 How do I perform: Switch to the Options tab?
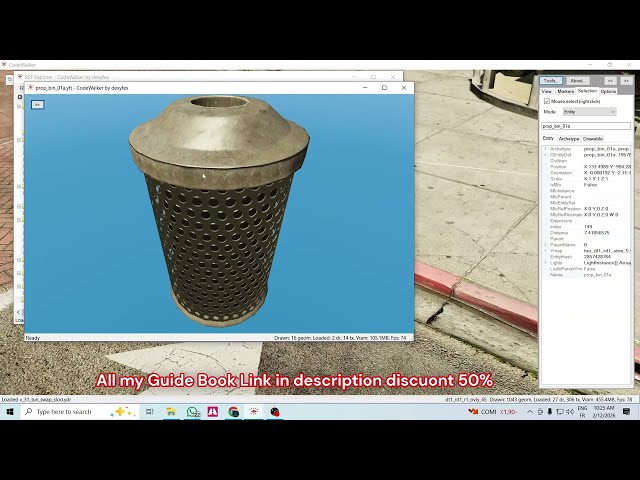point(608,91)
